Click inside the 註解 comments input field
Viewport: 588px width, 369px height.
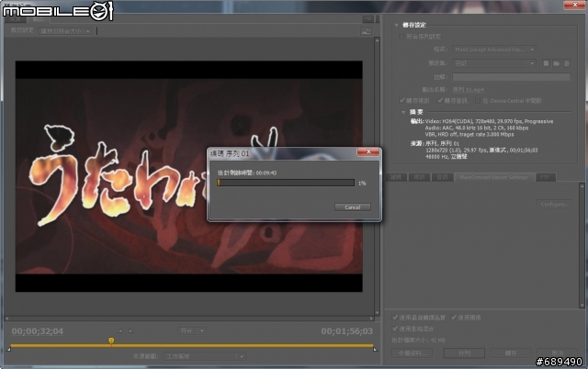pyautogui.click(x=512, y=77)
